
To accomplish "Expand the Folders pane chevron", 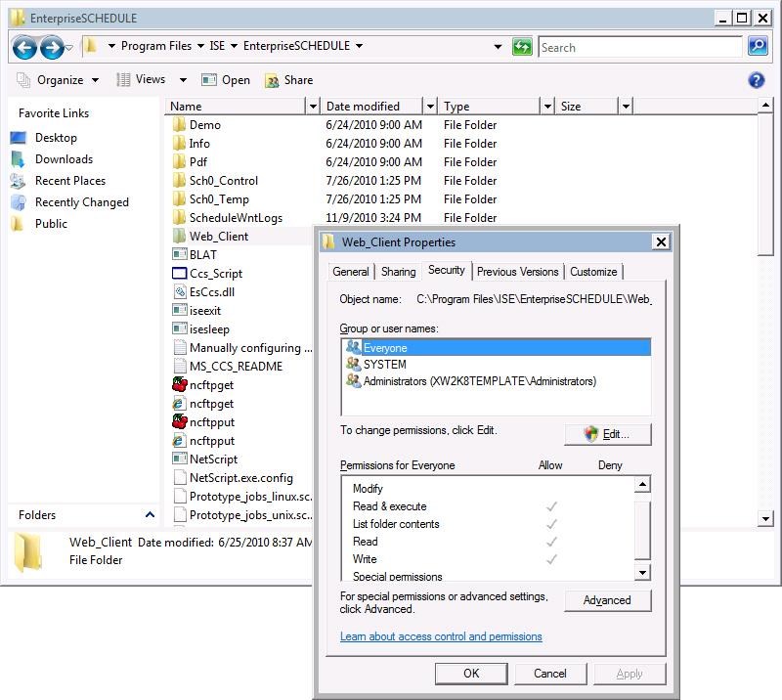I will click(x=150, y=515).
